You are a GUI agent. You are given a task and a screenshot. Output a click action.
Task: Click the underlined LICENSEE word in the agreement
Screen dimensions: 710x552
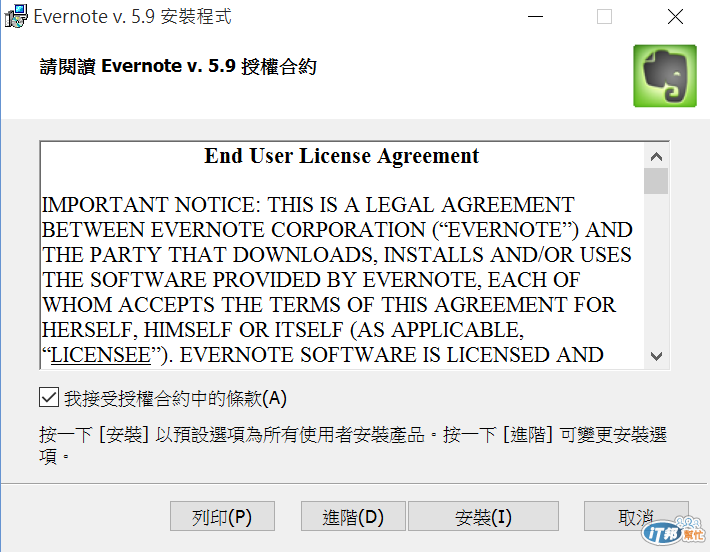[101, 355]
